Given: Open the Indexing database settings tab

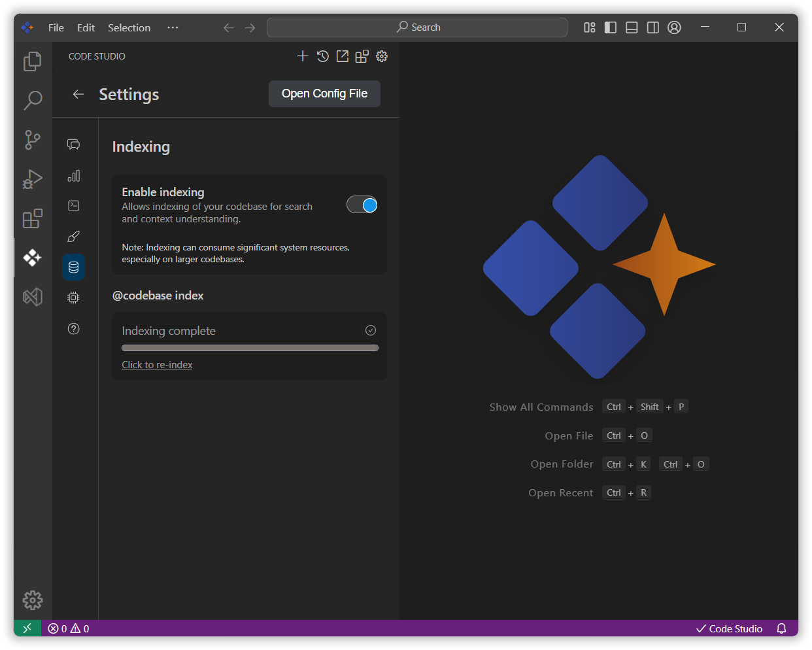Looking at the screenshot, I should pyautogui.click(x=74, y=267).
